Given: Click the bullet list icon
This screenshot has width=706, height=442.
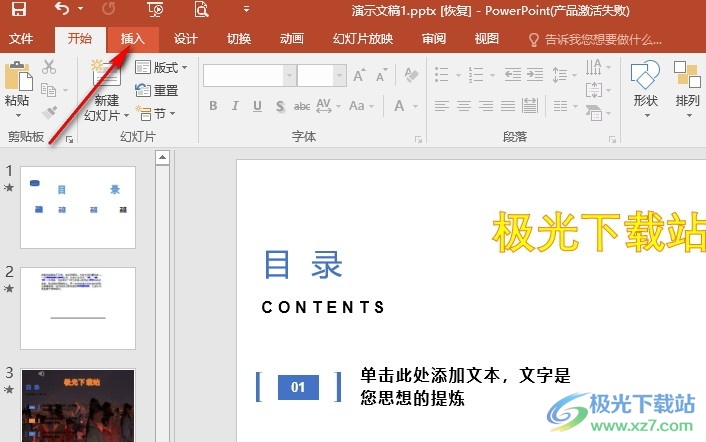Looking at the screenshot, I should (x=442, y=75).
